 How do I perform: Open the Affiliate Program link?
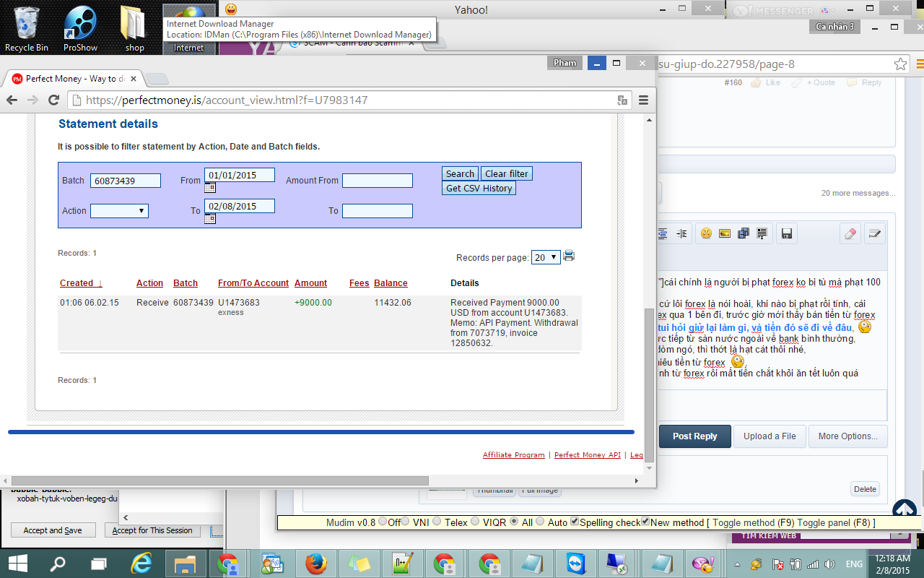[514, 455]
